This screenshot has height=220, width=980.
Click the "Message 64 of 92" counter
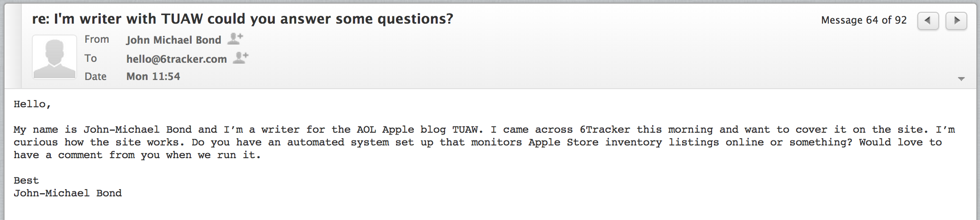[x=864, y=20]
